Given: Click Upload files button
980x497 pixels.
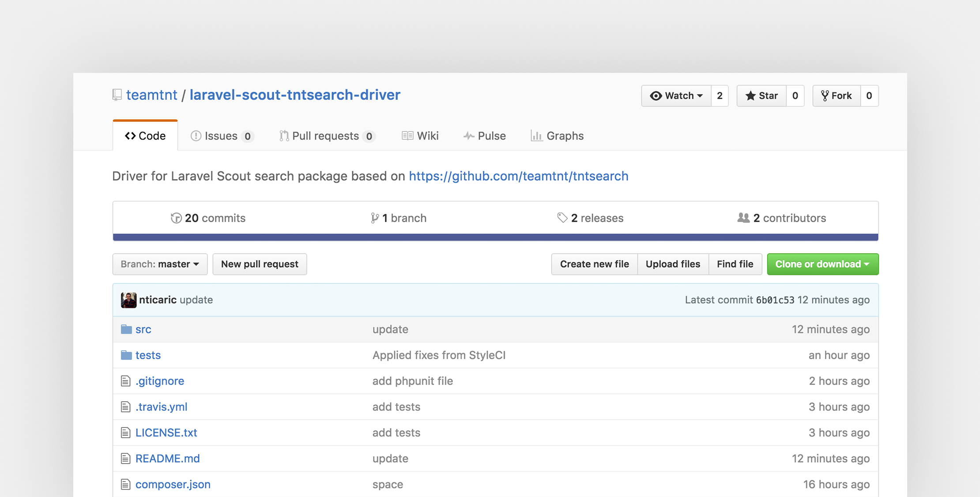Looking at the screenshot, I should tap(673, 264).
